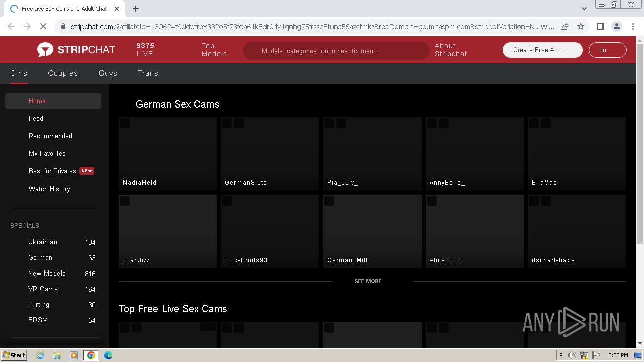This screenshot has height=362, width=644.
Task: Open a new browser tab
Action: pos(135,9)
